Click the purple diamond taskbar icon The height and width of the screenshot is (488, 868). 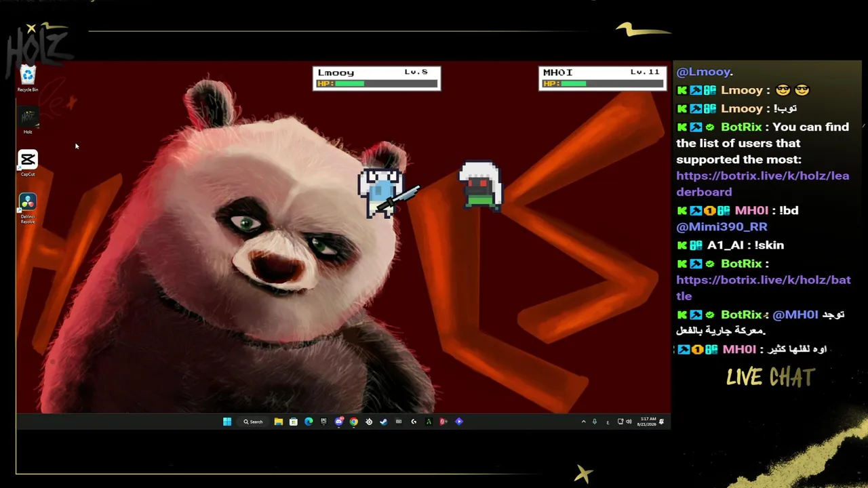point(459,422)
